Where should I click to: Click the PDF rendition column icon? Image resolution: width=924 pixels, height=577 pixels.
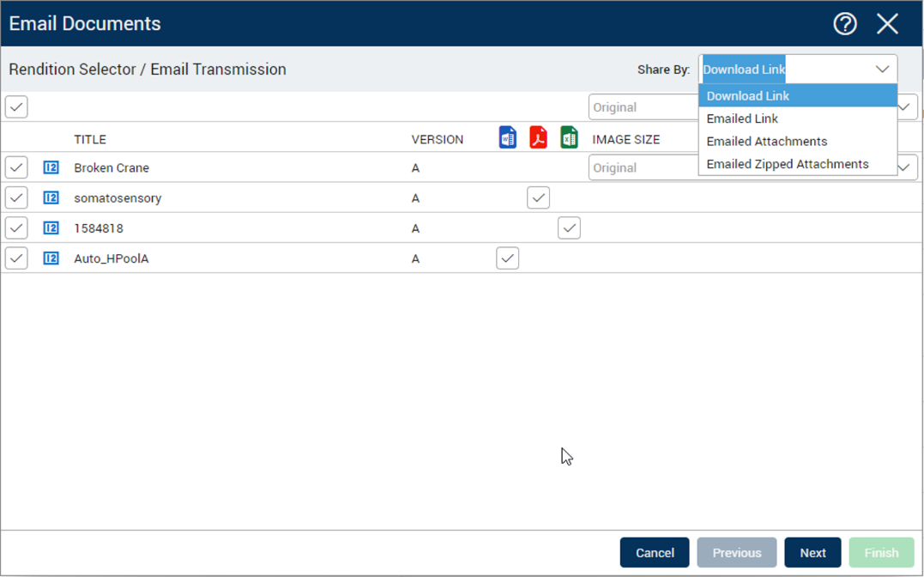538,137
